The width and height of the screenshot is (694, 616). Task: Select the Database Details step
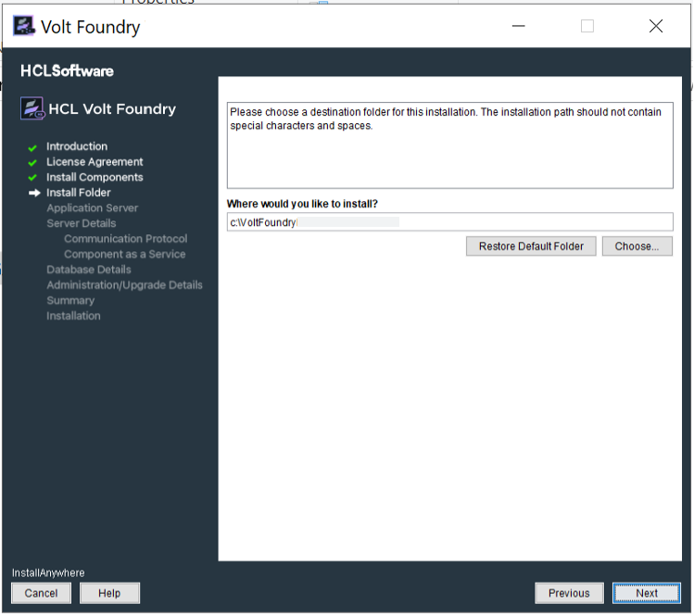coord(89,270)
